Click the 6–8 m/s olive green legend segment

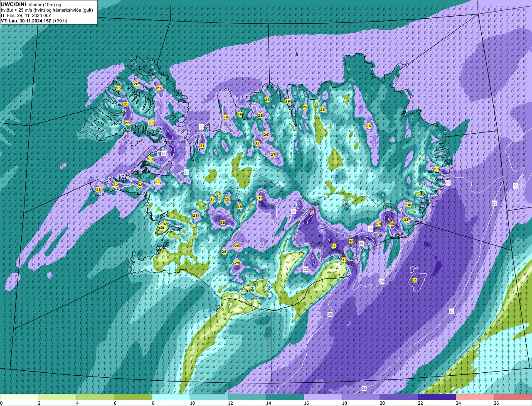133,397
